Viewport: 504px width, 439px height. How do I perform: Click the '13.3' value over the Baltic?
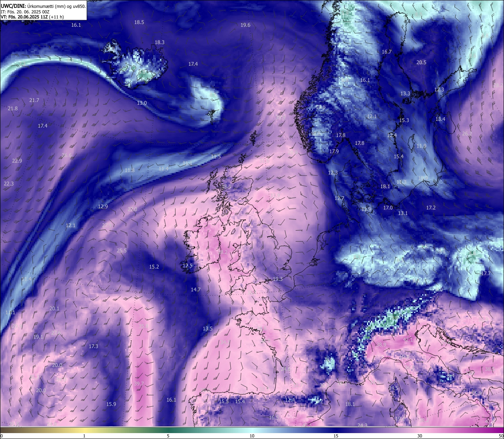(405, 94)
